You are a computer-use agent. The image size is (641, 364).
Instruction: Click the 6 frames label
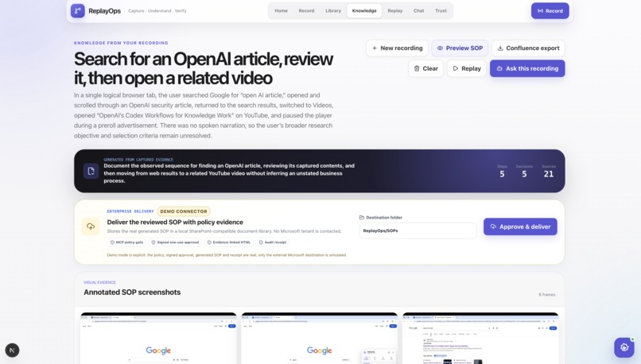coord(547,295)
